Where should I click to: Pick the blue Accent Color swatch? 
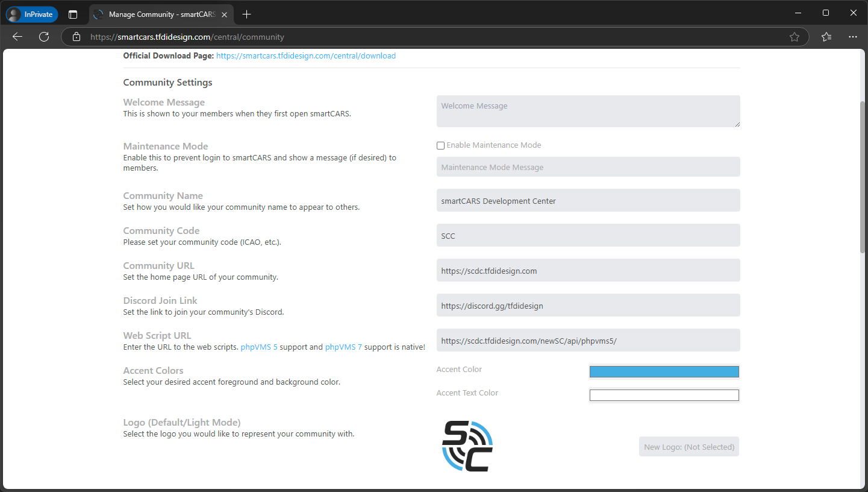click(664, 371)
